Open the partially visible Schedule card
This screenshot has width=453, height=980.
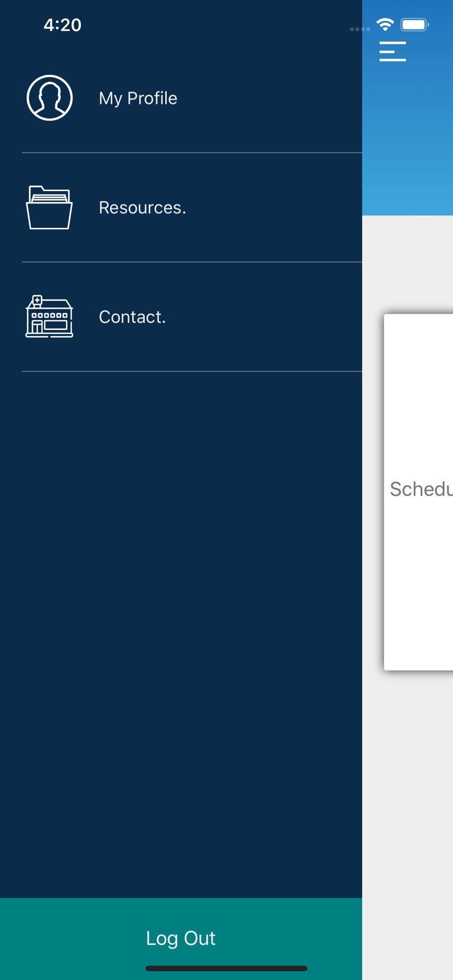pyautogui.click(x=418, y=492)
